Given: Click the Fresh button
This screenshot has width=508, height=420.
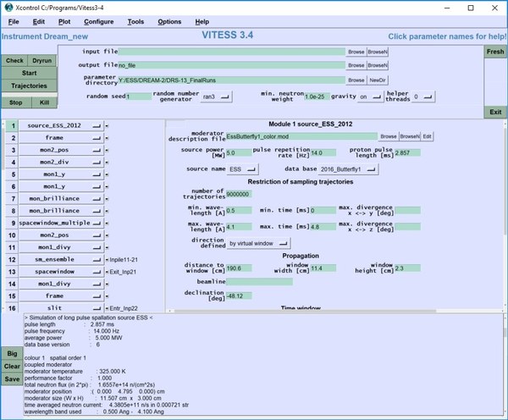Looking at the screenshot, I should tap(495, 52).
